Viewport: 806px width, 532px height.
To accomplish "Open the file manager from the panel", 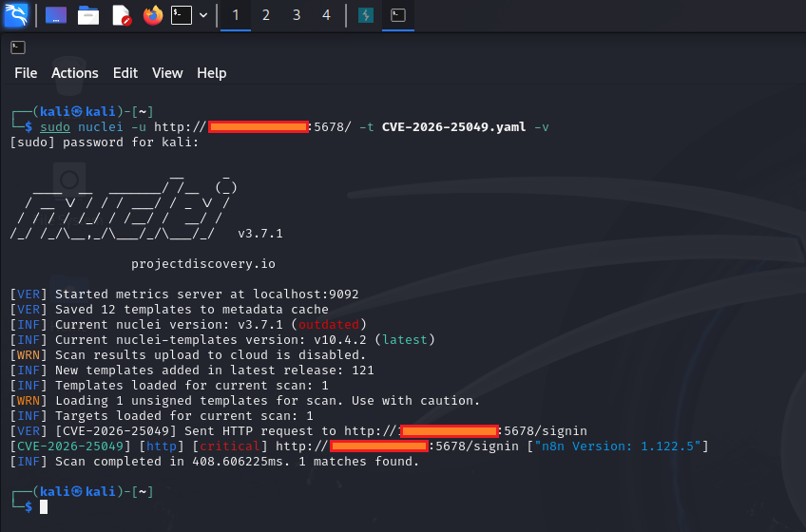I will pyautogui.click(x=88, y=15).
